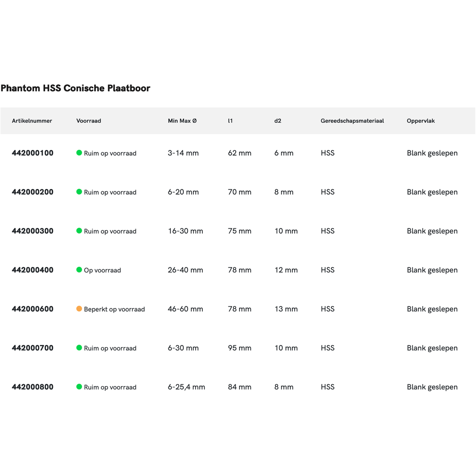Screen dimensions: 476x476
Task: Click the green stock dot for 442000100
Action: pos(79,153)
